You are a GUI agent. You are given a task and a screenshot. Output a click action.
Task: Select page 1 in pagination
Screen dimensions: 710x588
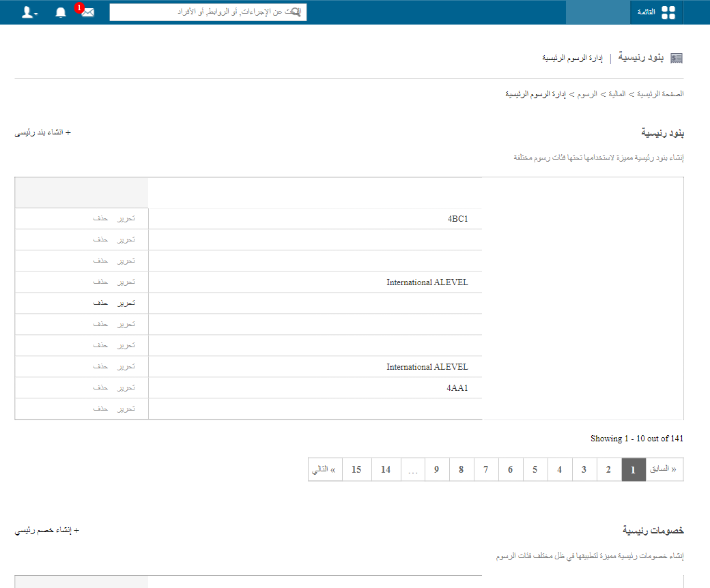click(x=634, y=469)
